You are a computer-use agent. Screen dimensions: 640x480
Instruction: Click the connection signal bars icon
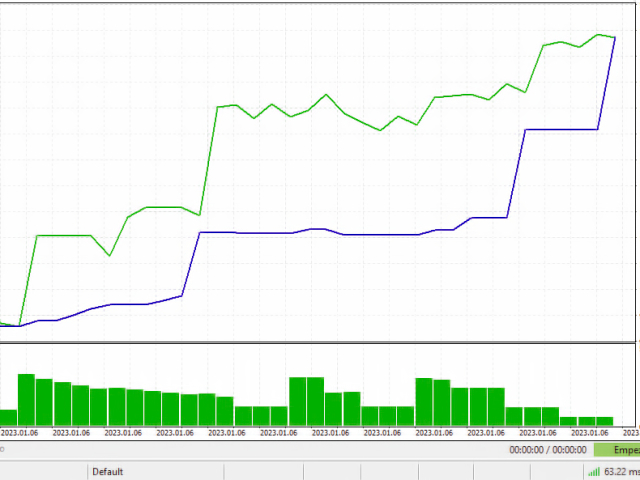click(594, 472)
